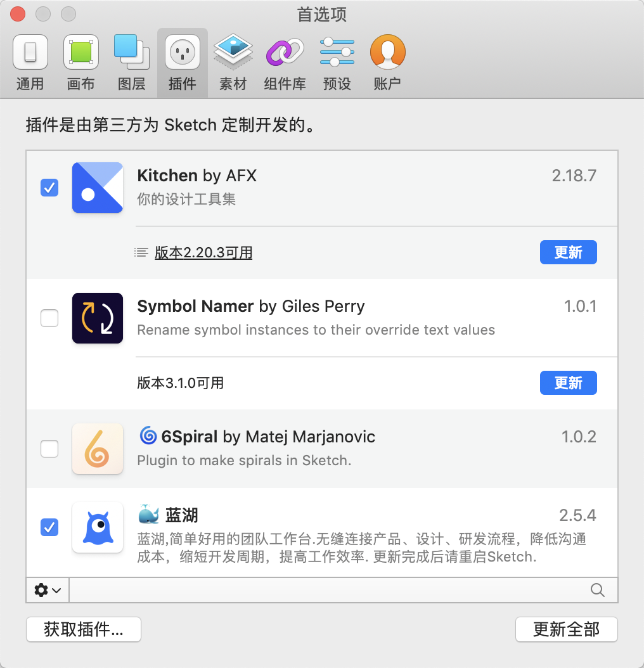Click the blue spiral emoji before 6Spiral
Viewport: 644px width, 668px height.
(148, 435)
